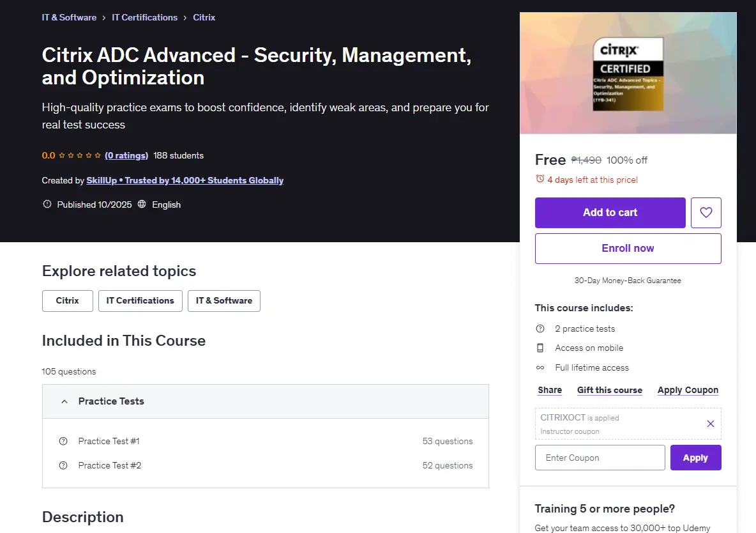The image size is (756, 533).
Task: Click the alarm clock icon beside days left
Action: coord(540,179)
